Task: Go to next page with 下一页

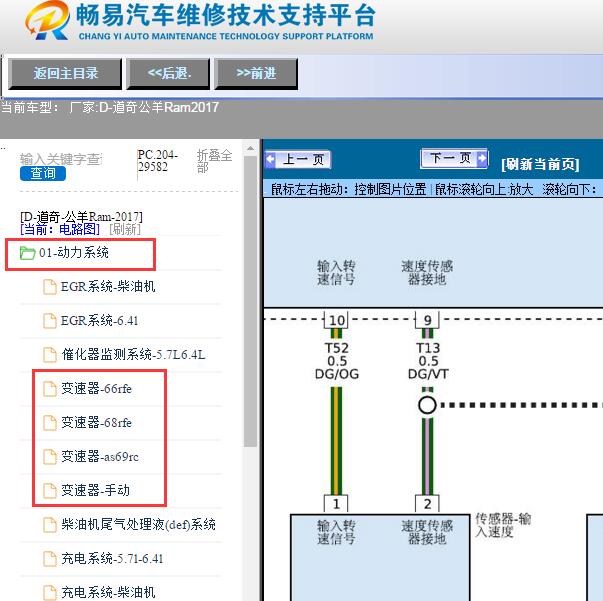Action: tap(455, 158)
